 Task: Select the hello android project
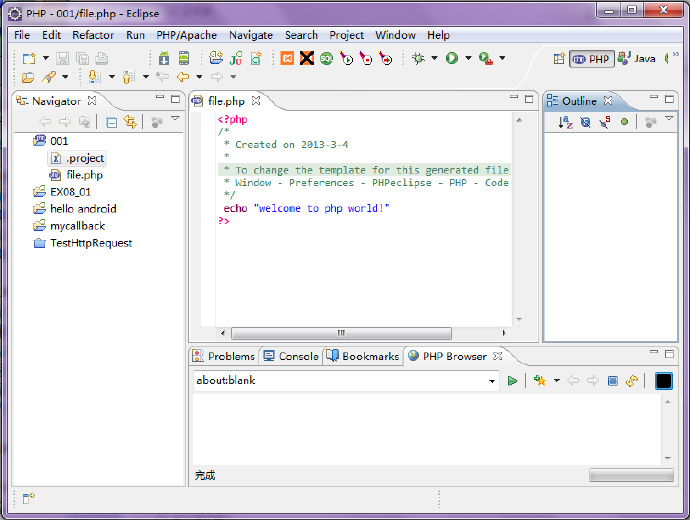coord(75,209)
